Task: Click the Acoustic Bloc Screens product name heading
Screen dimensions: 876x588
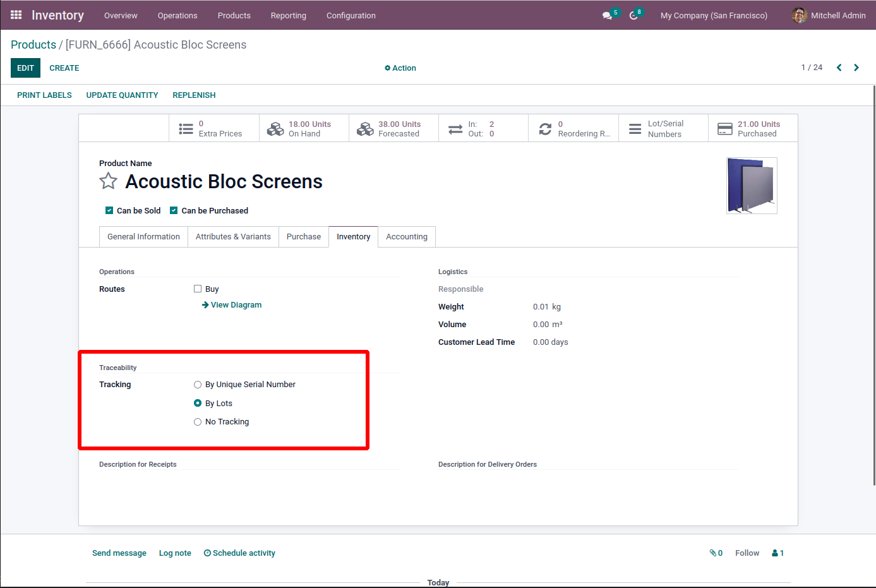Action: pyautogui.click(x=224, y=182)
